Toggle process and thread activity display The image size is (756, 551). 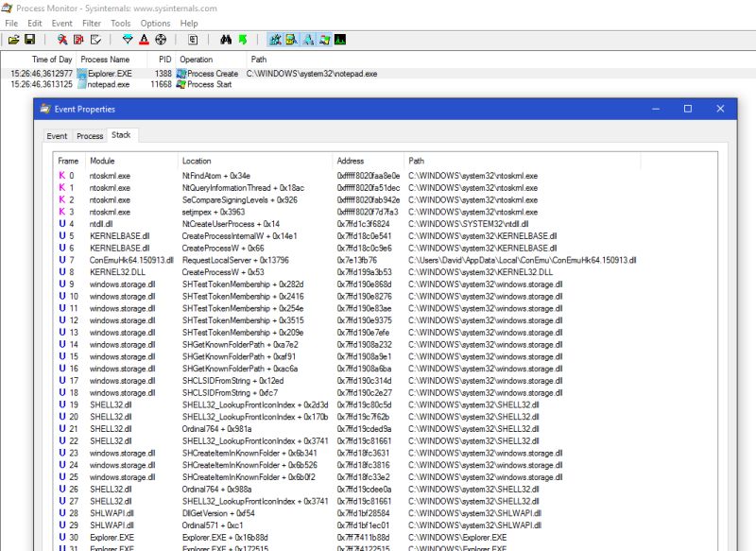tap(324, 39)
